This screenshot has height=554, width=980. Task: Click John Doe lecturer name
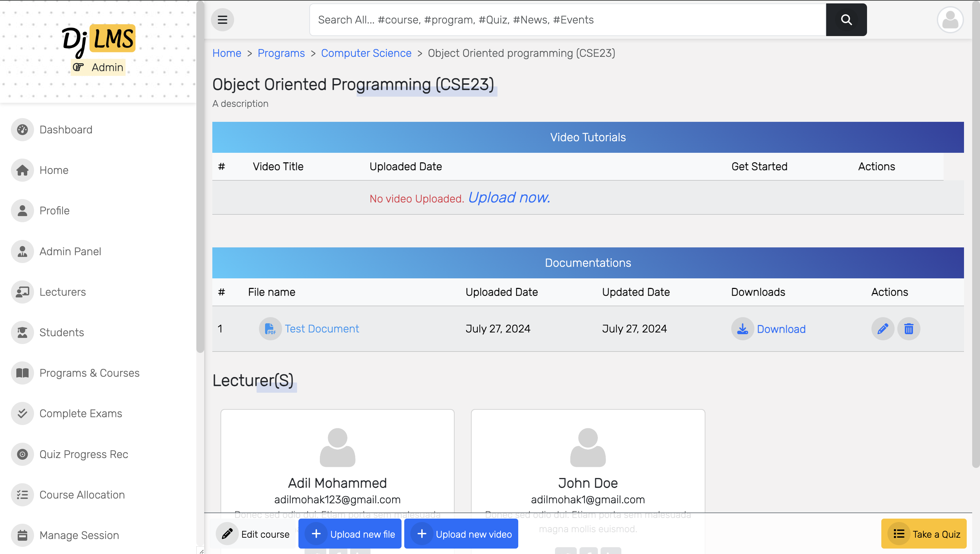click(x=588, y=483)
